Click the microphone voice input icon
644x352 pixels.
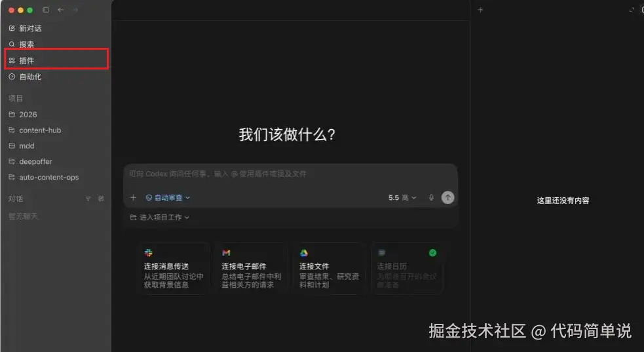coord(431,197)
